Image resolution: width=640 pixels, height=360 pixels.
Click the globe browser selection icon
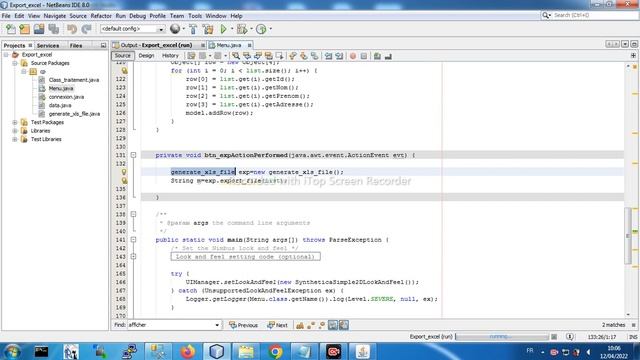point(175,29)
